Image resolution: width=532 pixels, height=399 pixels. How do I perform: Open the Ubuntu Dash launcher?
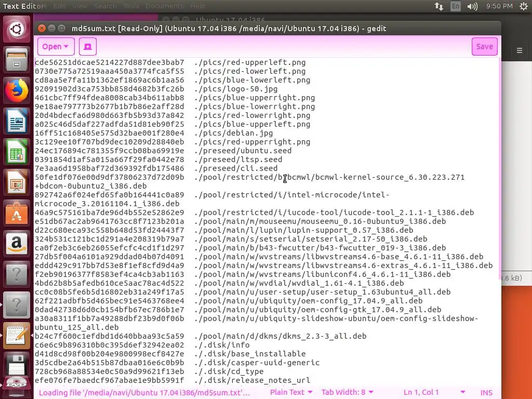(x=16, y=29)
